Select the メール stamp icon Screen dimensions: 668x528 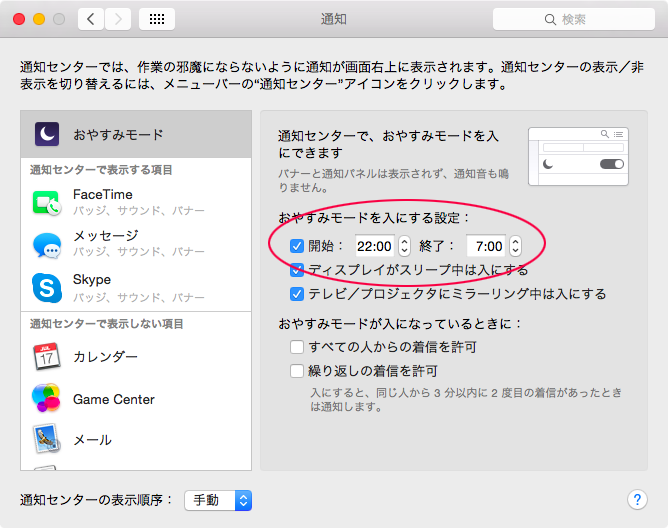46,439
